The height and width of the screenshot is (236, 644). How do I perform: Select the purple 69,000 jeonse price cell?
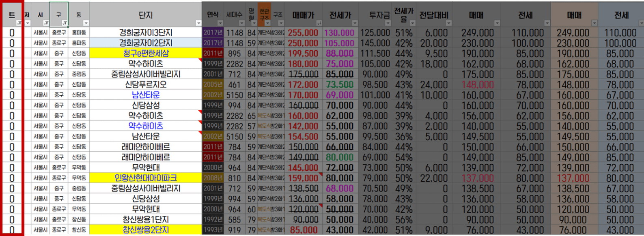(340, 95)
